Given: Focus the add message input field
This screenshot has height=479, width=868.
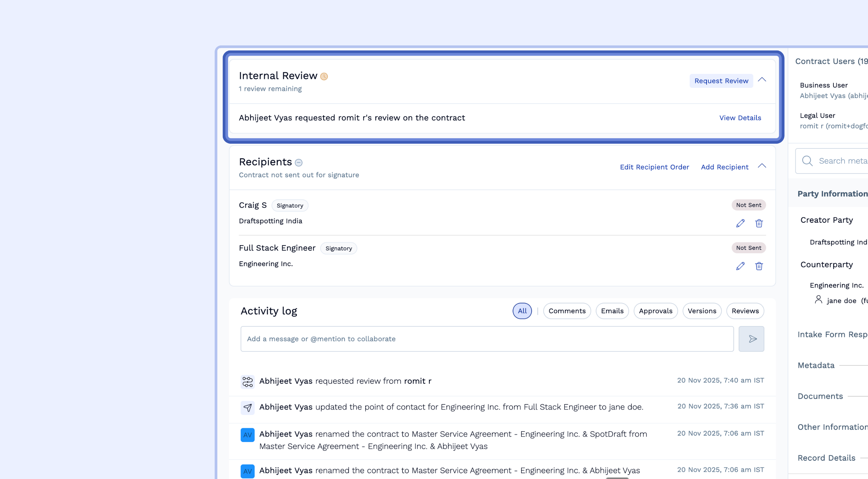Looking at the screenshot, I should (x=487, y=339).
